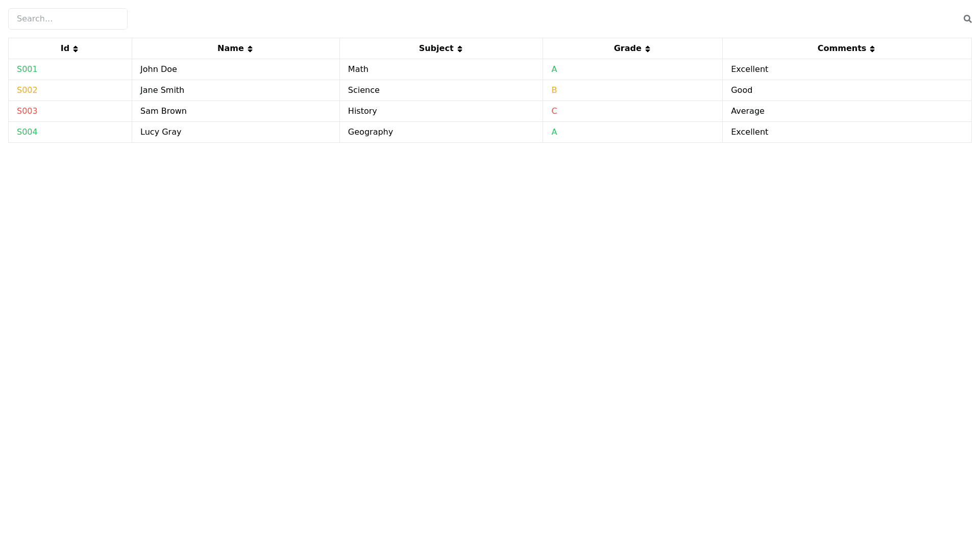Click the Geography subject cell
Image resolution: width=980 pixels, height=551 pixels.
coord(371,132)
